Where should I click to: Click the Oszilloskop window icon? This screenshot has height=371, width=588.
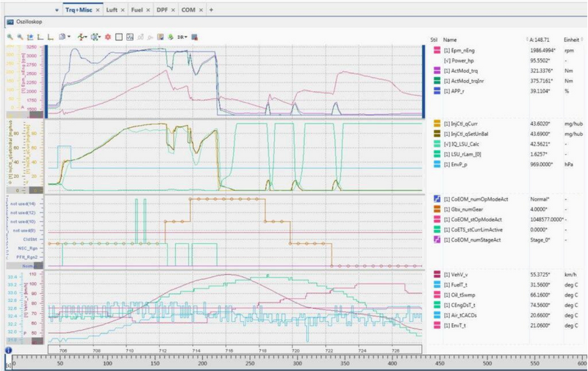pos(10,22)
